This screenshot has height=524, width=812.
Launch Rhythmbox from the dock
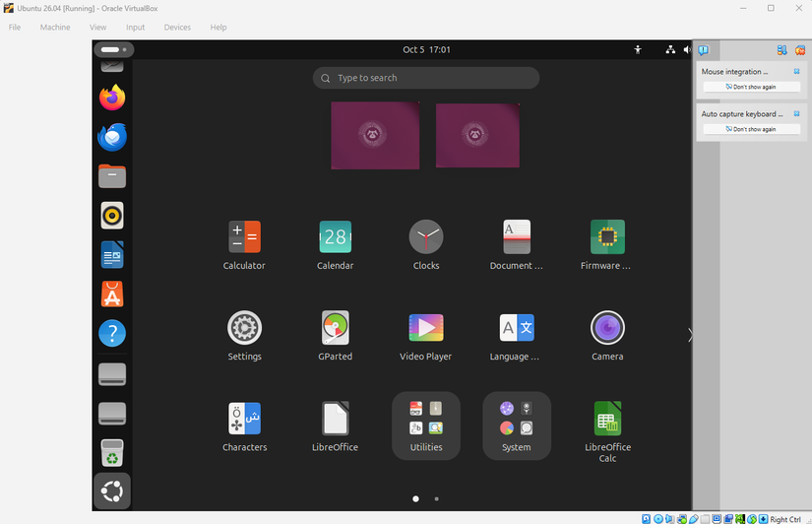(x=112, y=215)
